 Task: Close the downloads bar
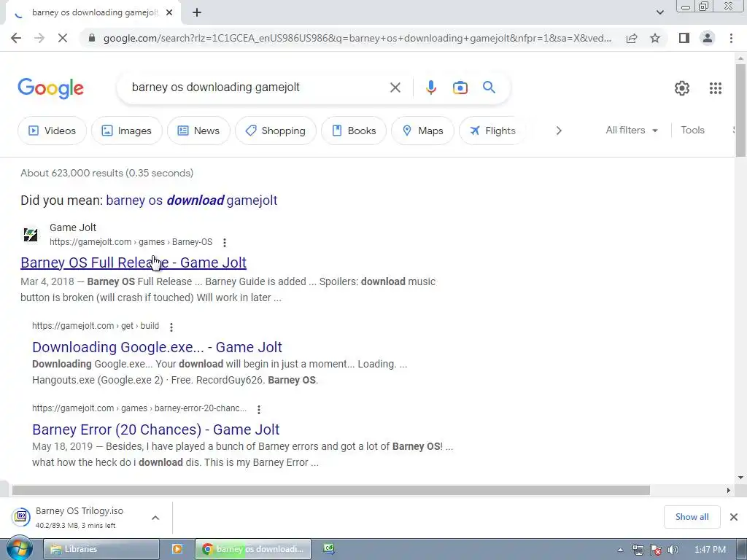click(x=734, y=517)
